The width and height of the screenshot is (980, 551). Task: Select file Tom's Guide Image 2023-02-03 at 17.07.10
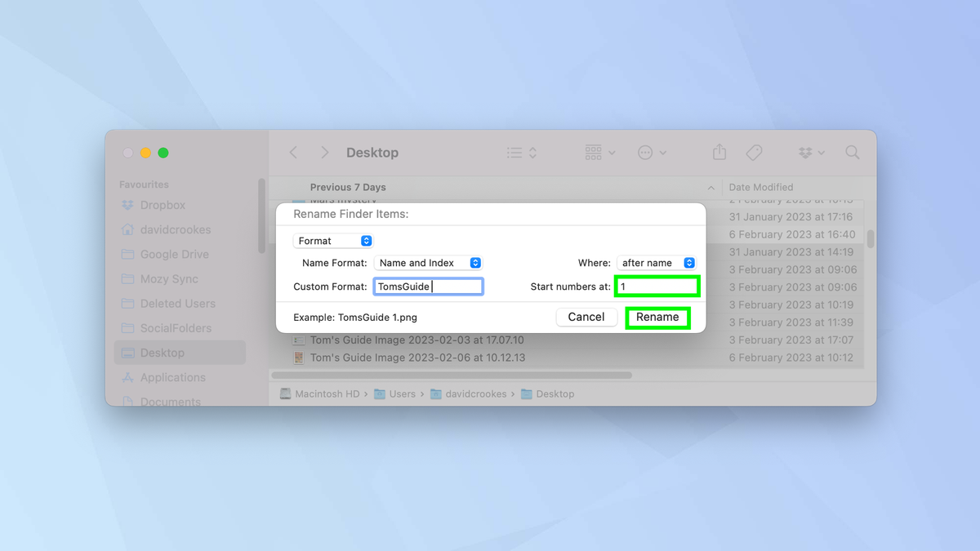pos(417,340)
